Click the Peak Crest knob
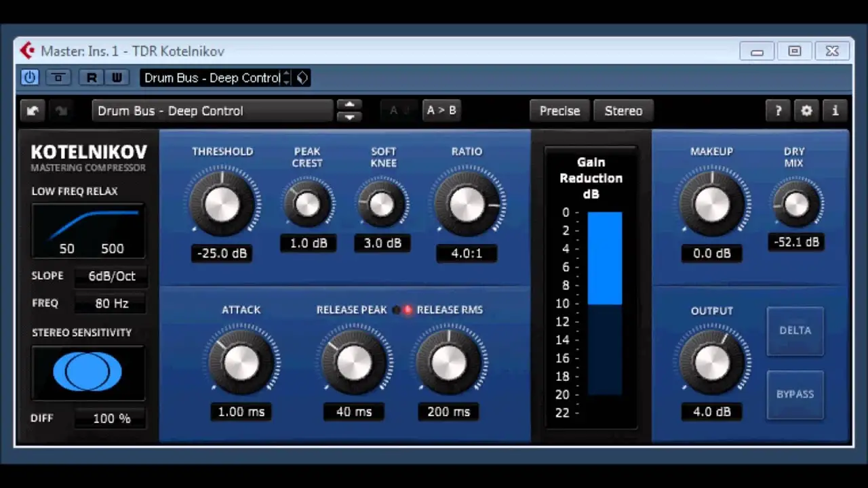Screen dimensions: 868x488 pos(308,204)
